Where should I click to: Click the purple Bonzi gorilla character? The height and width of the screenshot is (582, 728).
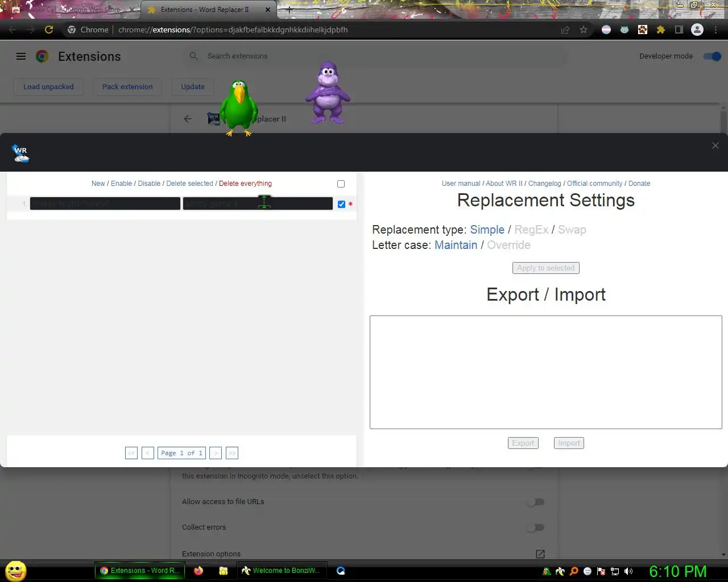point(328,93)
